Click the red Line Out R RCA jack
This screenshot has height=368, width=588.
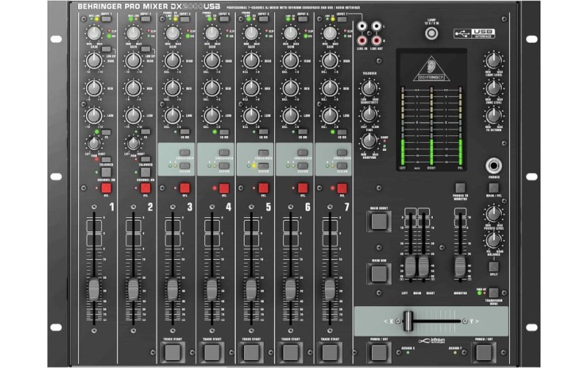(376, 40)
